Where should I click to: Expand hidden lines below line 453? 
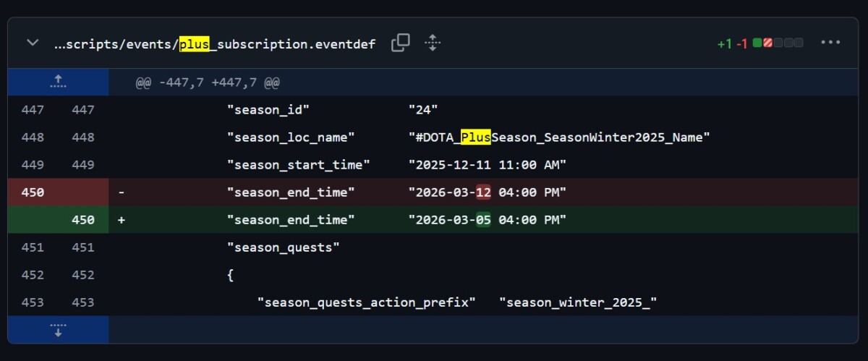58,330
